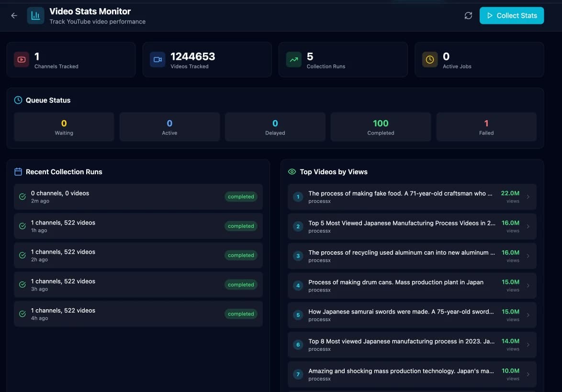562x392 pixels.
Task: Click the yellow Active Jobs clock icon
Action: pos(430,59)
